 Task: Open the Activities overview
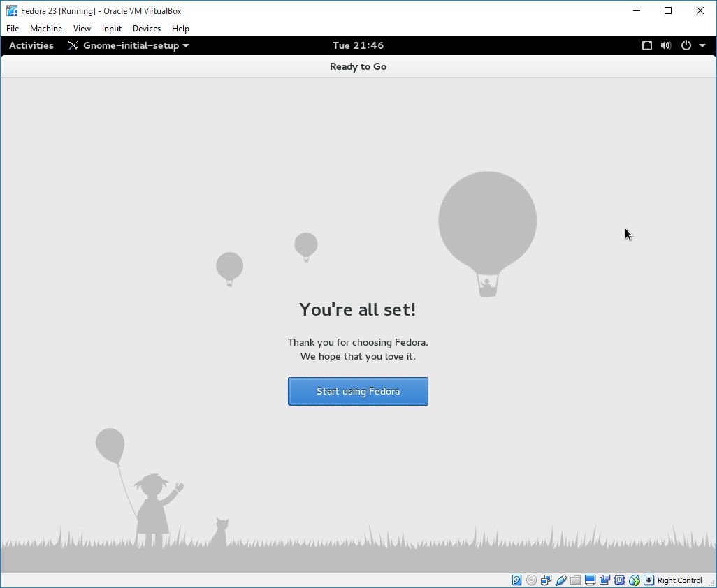point(31,45)
